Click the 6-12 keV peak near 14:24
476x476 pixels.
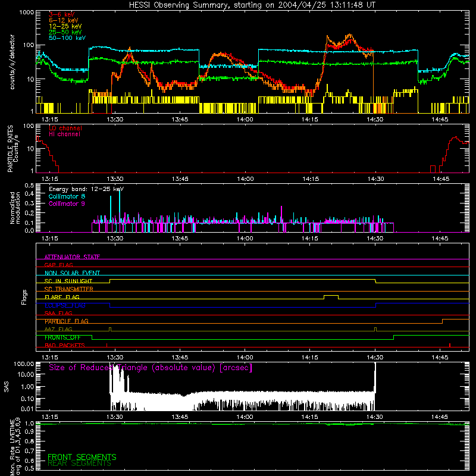(350, 35)
